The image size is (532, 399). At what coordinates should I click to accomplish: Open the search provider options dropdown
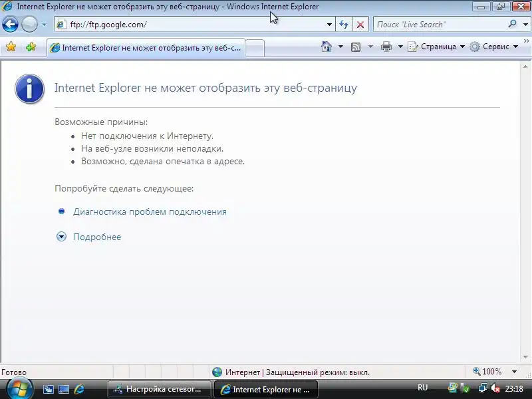click(x=525, y=25)
